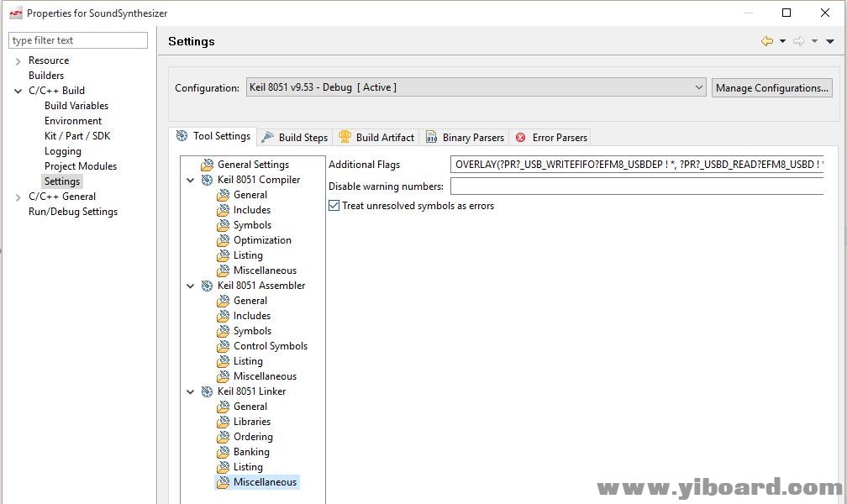The image size is (847, 504).
Task: Click the Compiler General folder icon
Action: pyautogui.click(x=224, y=195)
